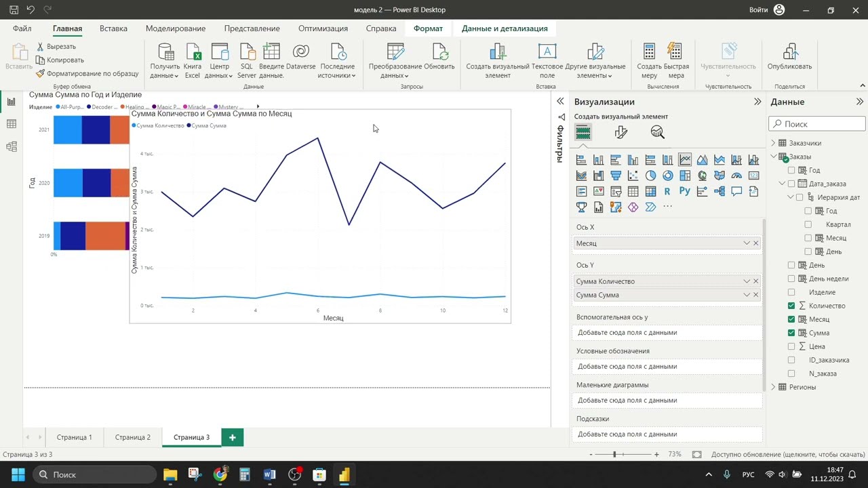Select the donut chart visual
868x488 pixels.
(667, 176)
